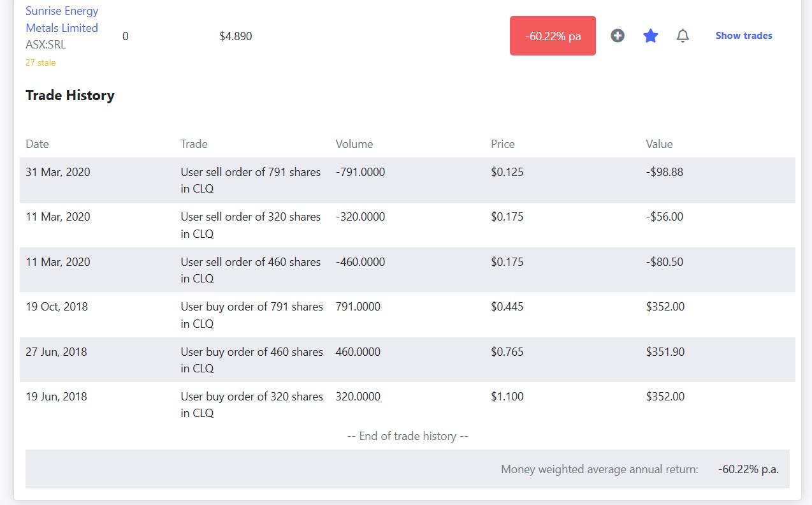812x505 pixels.
Task: Open the Sunrise Energy Metals Limited link
Action: [62, 19]
